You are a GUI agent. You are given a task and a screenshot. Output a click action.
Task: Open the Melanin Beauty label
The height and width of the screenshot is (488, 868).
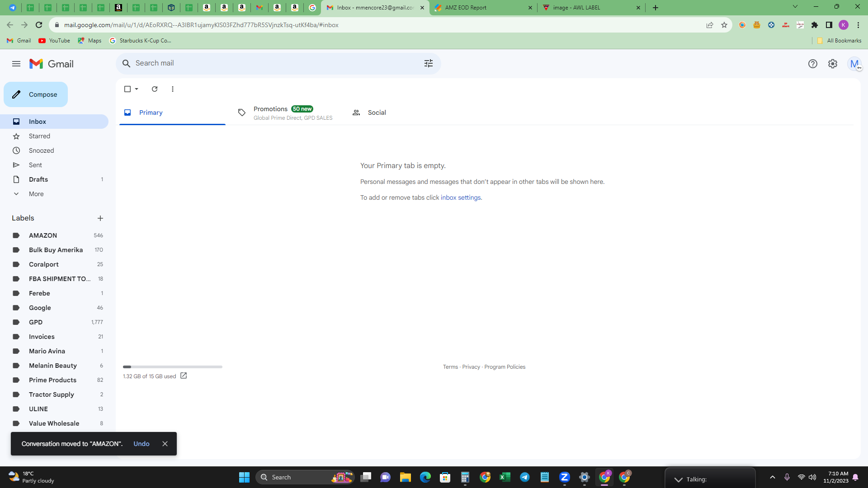tap(54, 366)
